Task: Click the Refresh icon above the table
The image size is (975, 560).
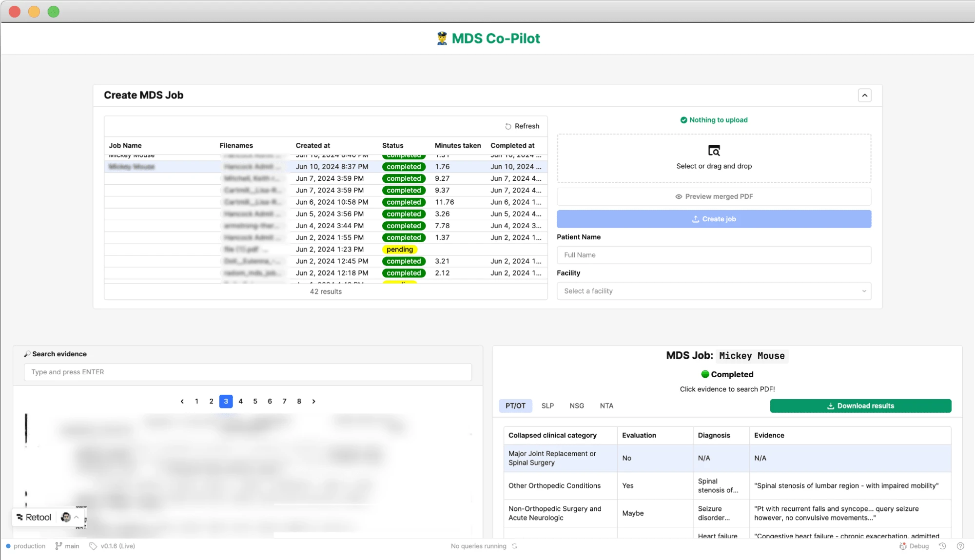Action: click(x=508, y=126)
